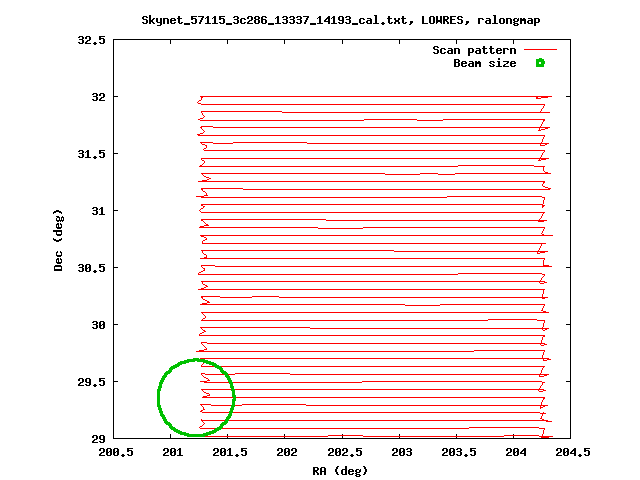Click the 204.5 tick label on RA axis
Image resolution: width=640 pixels, height=480 pixels.
coord(573,452)
